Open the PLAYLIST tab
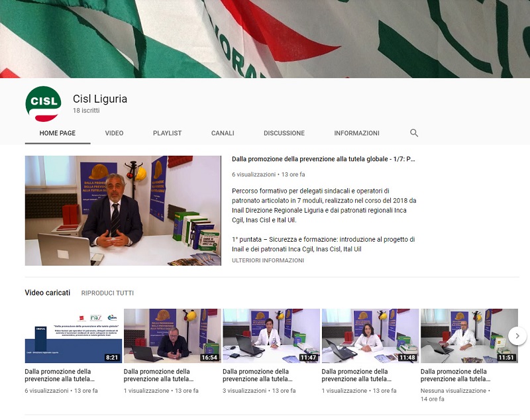 168,133
